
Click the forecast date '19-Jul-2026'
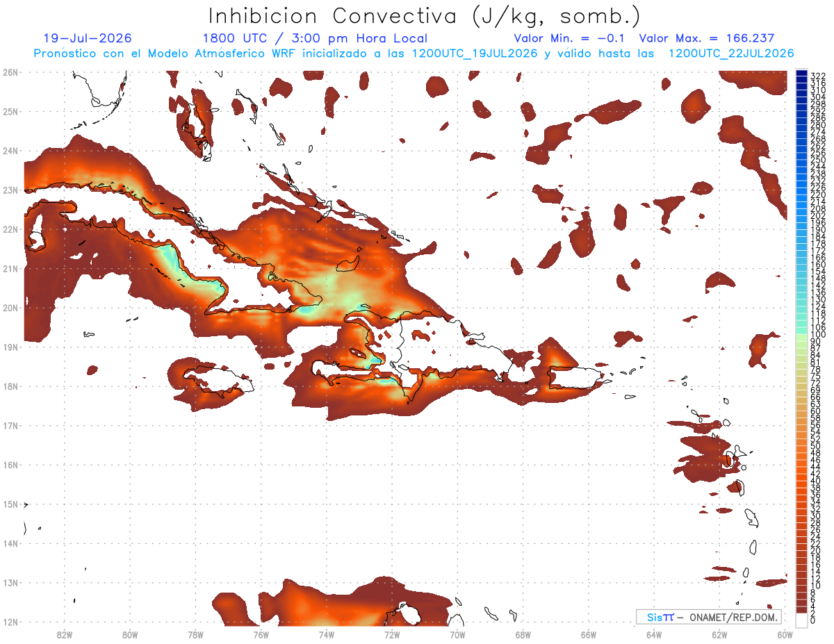click(x=87, y=38)
